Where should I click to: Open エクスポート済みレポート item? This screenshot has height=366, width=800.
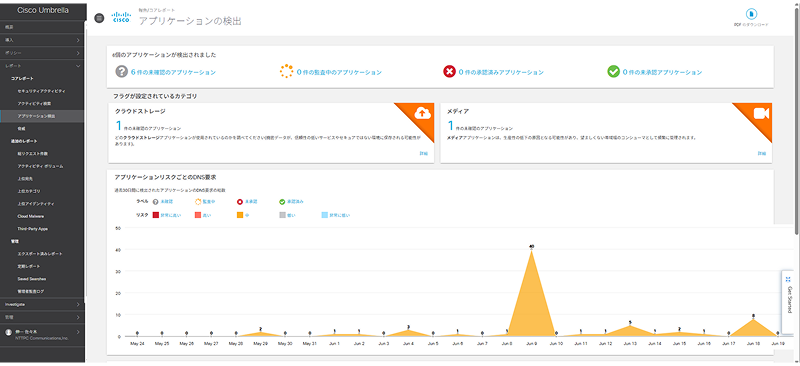(x=40, y=254)
